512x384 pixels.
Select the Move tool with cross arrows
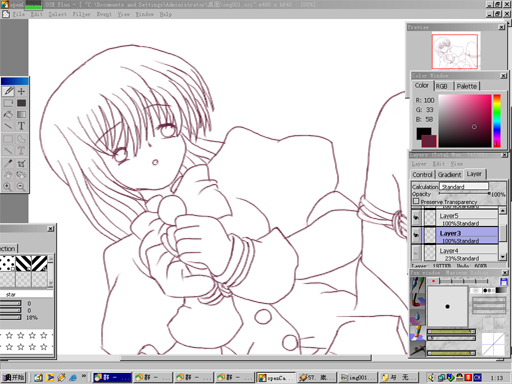(21, 91)
